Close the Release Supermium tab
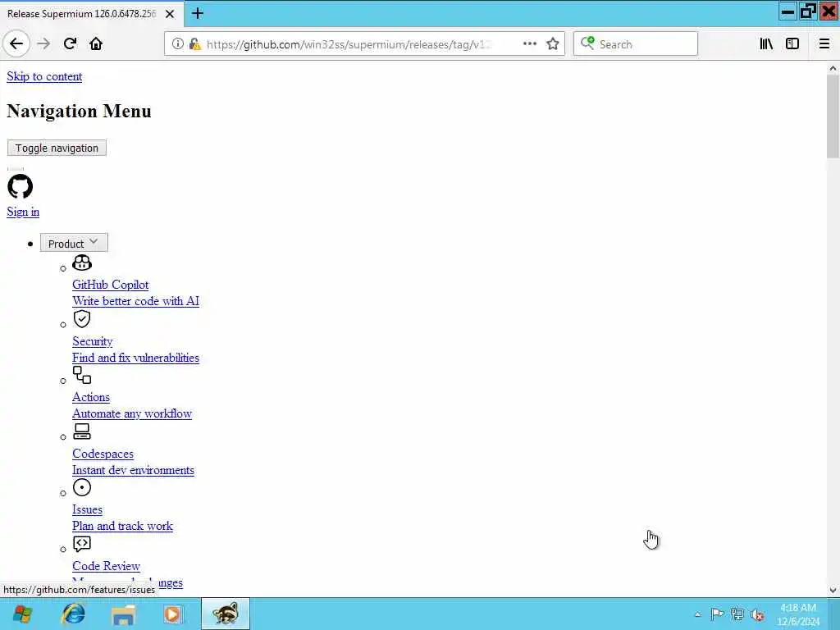The image size is (840, 630). [170, 14]
